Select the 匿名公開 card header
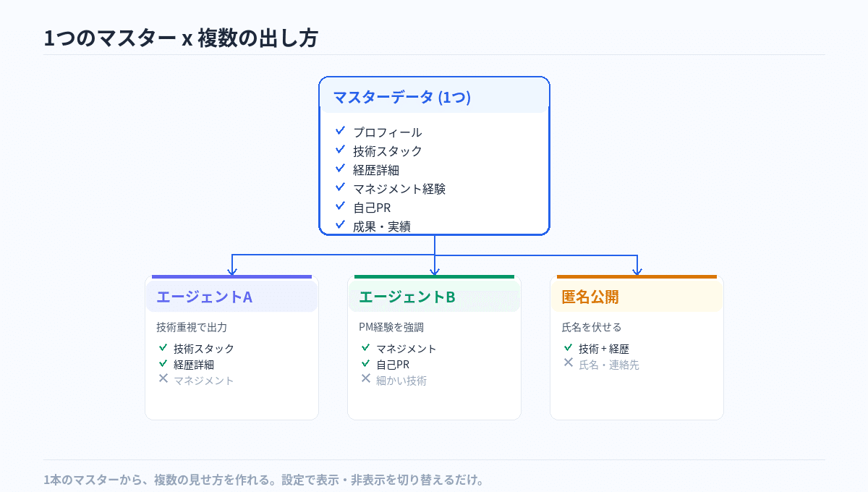 [x=637, y=297]
